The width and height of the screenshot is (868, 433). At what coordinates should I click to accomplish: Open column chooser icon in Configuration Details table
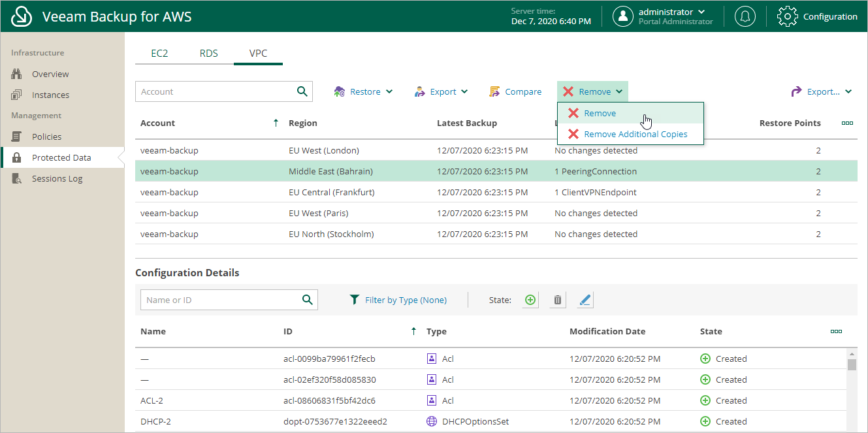pyautogui.click(x=836, y=331)
